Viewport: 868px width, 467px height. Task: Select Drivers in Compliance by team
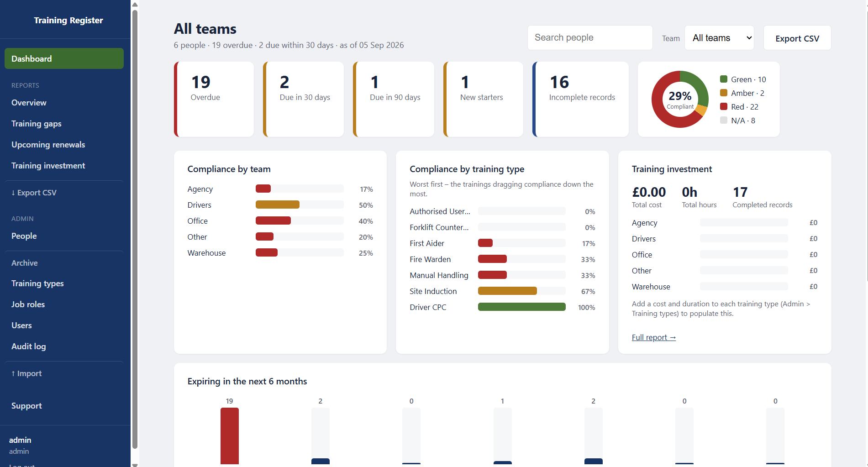click(x=280, y=205)
